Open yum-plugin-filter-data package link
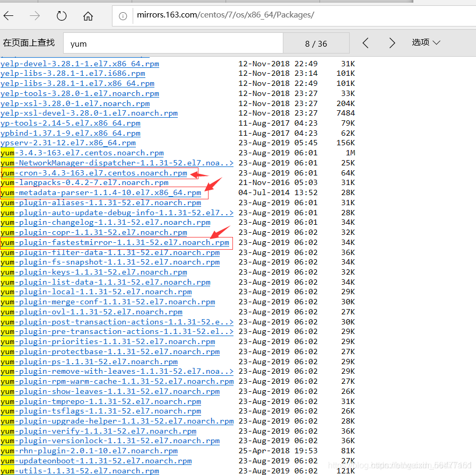The width and height of the screenshot is (476, 475). point(110,252)
